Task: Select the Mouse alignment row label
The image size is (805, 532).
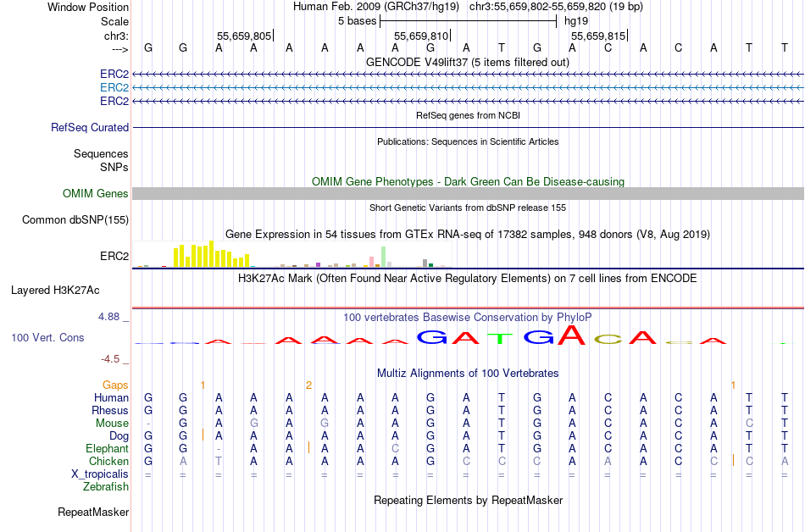Action: pyautogui.click(x=112, y=424)
